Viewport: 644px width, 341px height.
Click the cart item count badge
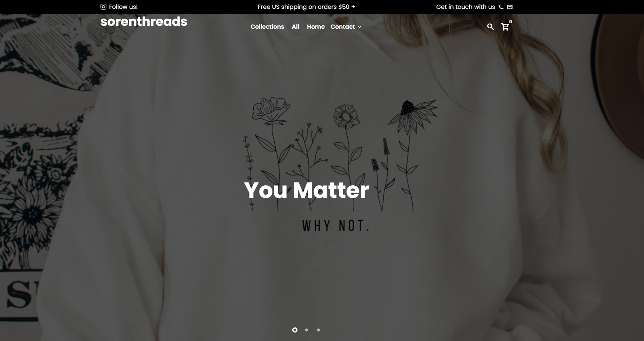[x=511, y=22]
